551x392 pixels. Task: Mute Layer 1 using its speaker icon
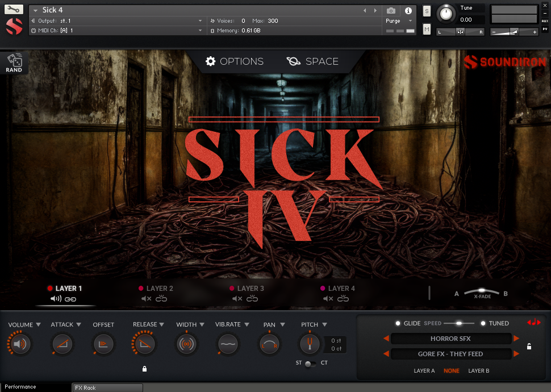pyautogui.click(x=56, y=299)
